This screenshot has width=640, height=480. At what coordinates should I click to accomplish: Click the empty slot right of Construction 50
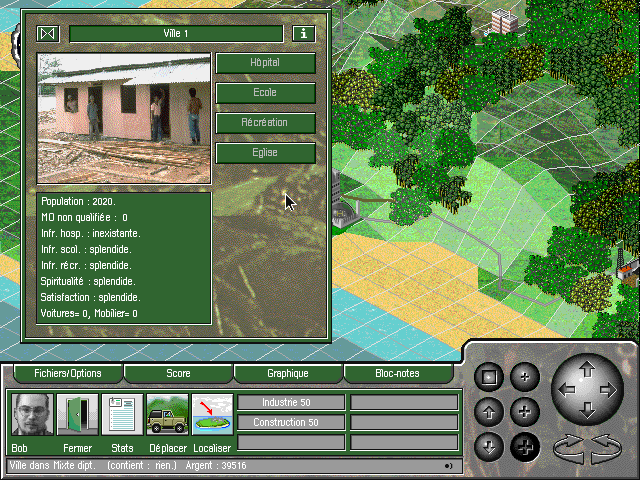(x=404, y=422)
